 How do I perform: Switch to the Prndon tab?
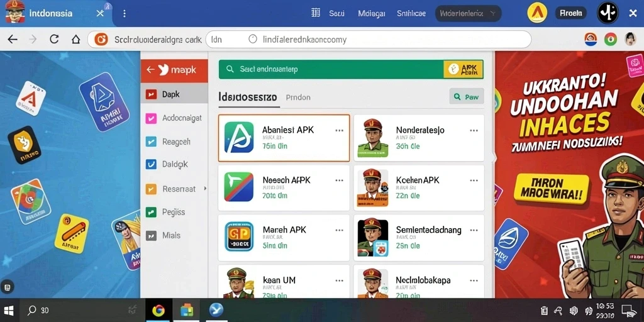pos(298,97)
